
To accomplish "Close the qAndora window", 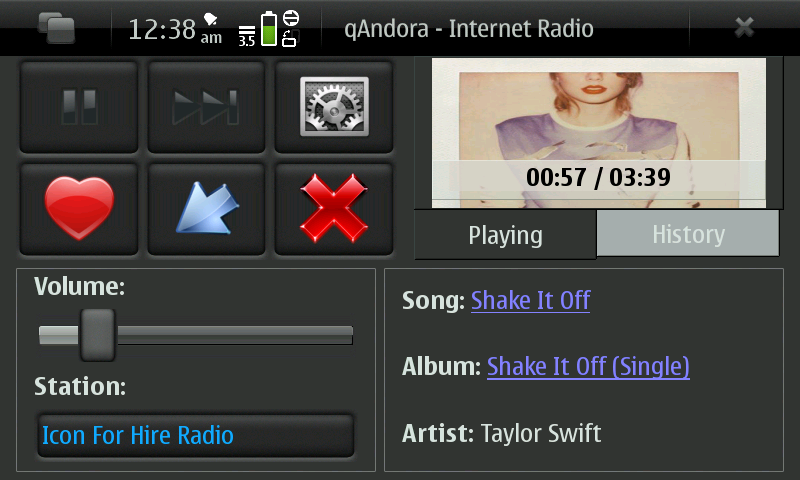I will (744, 28).
